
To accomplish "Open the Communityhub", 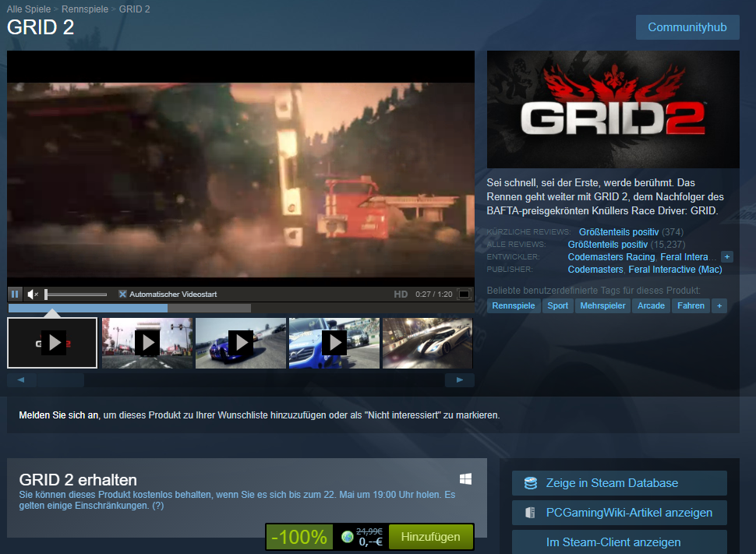I will [687, 27].
